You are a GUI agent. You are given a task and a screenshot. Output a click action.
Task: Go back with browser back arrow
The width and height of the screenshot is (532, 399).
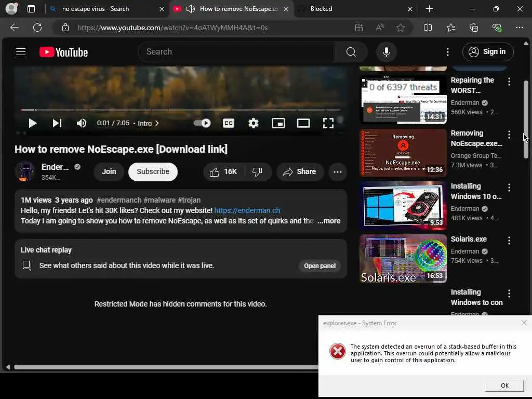[x=14, y=28]
